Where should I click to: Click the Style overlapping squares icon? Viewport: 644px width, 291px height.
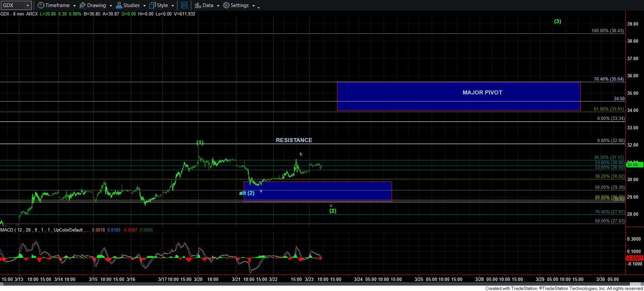click(x=152, y=5)
